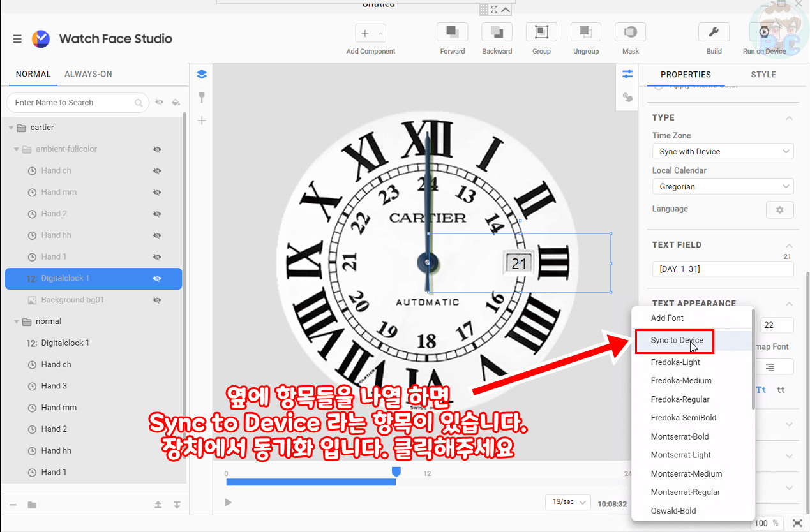Open the Language settings gear

[x=779, y=210]
